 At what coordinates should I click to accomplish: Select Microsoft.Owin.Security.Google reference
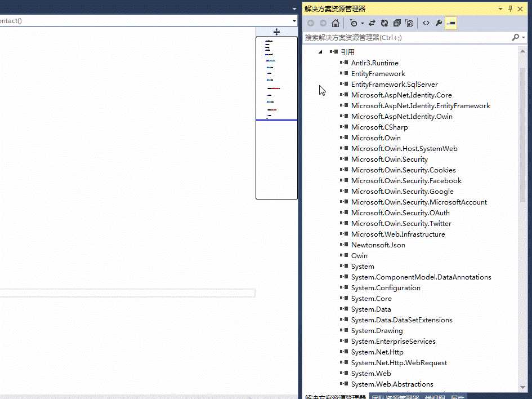click(402, 191)
